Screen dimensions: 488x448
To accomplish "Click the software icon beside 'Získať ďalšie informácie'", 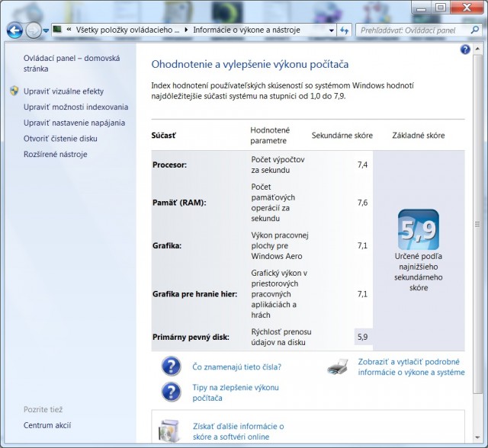I will (169, 430).
